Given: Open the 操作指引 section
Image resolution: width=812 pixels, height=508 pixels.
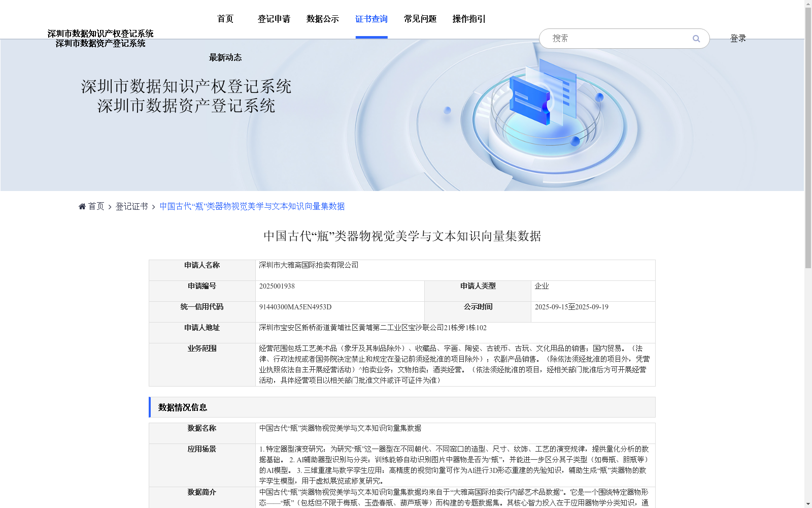Looking at the screenshot, I should 468,19.
